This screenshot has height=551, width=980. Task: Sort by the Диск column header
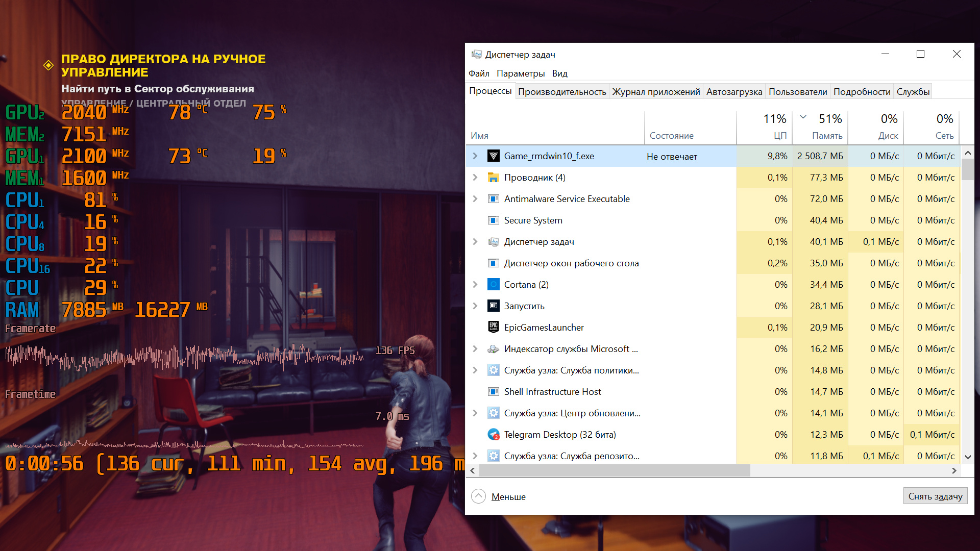tap(876, 128)
